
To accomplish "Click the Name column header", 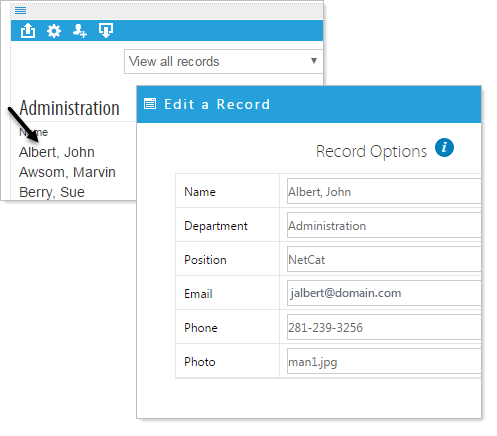I will click(x=33, y=132).
